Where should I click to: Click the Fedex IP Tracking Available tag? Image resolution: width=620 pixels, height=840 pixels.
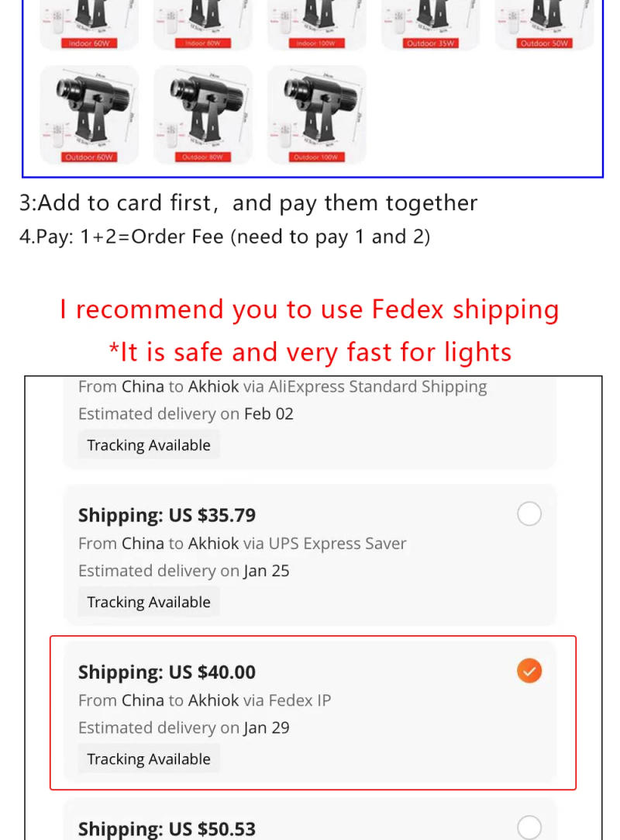pos(149,759)
